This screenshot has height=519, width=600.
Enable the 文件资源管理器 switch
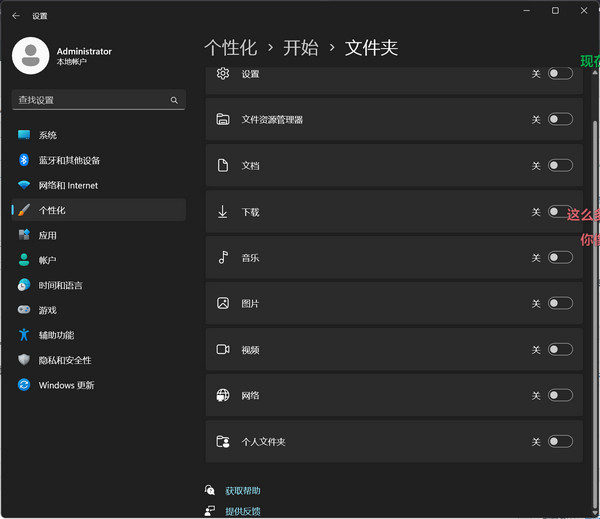click(x=560, y=119)
